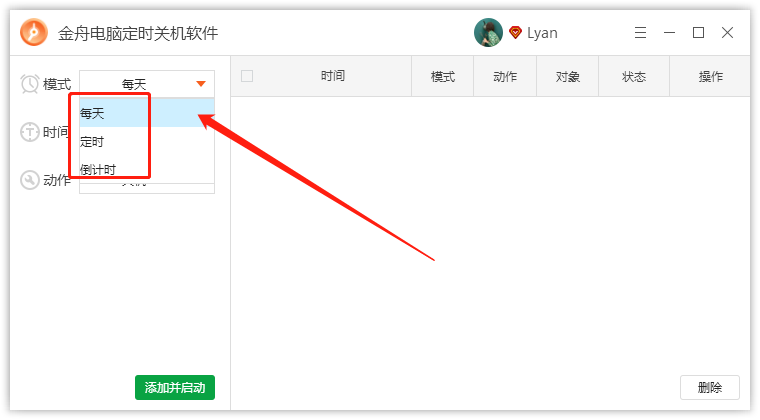Click the 操作 column header
This screenshot has width=760, height=420.
(710, 77)
